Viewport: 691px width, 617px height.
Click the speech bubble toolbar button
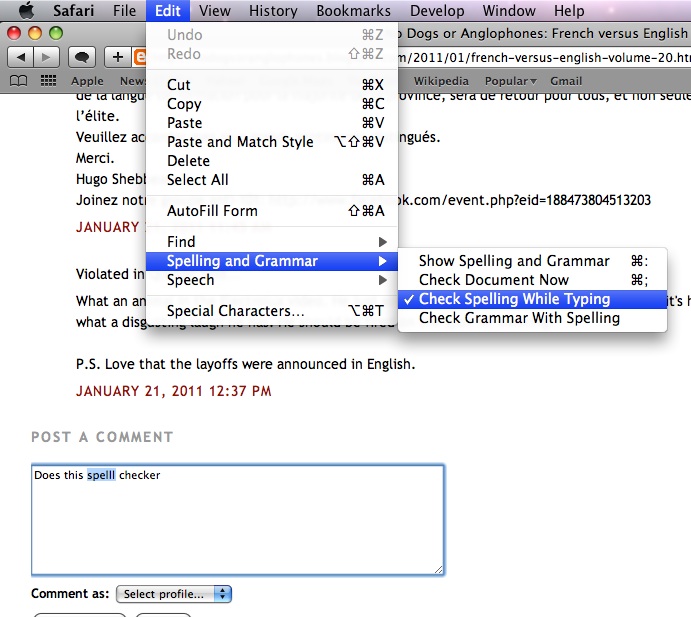point(82,57)
